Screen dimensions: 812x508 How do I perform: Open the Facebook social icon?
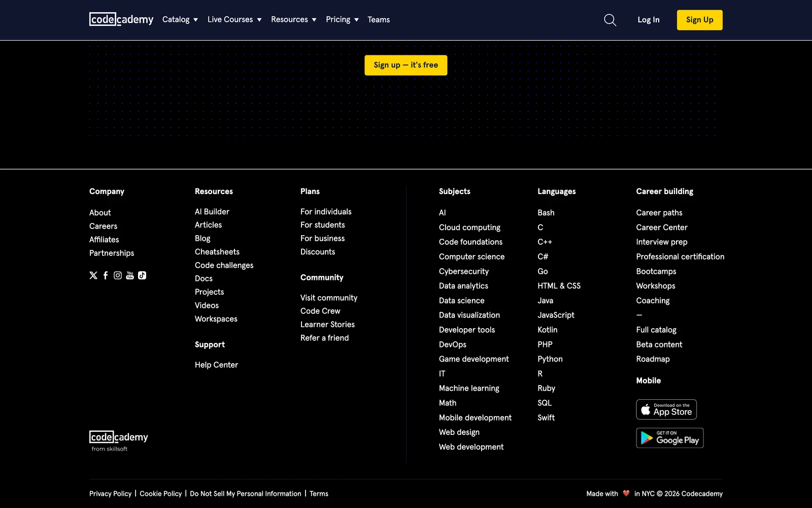point(106,275)
